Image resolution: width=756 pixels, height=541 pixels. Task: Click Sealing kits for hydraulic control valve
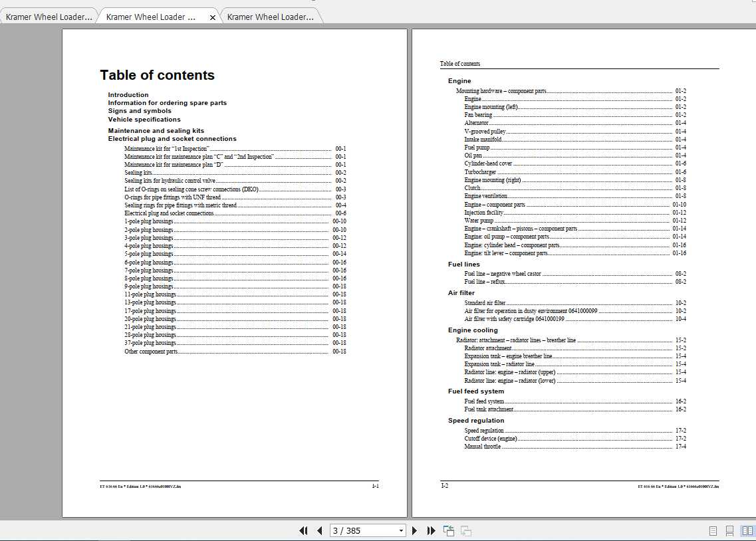coord(235,181)
